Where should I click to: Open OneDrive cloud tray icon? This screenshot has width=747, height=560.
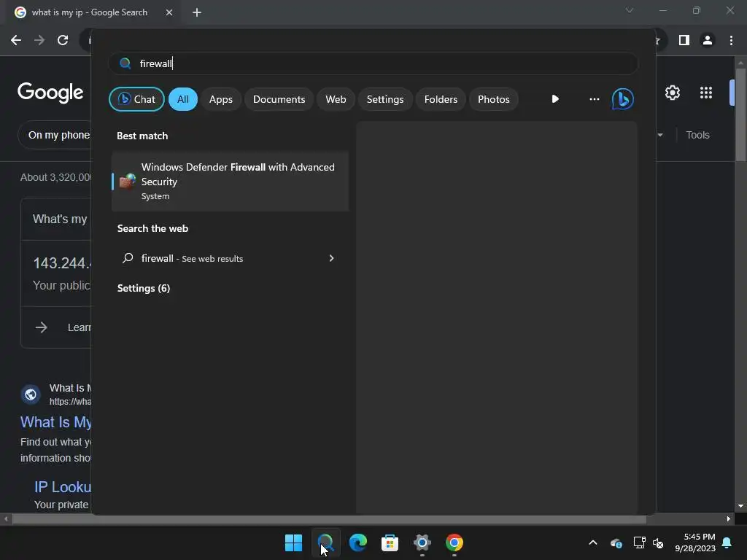tap(616, 542)
